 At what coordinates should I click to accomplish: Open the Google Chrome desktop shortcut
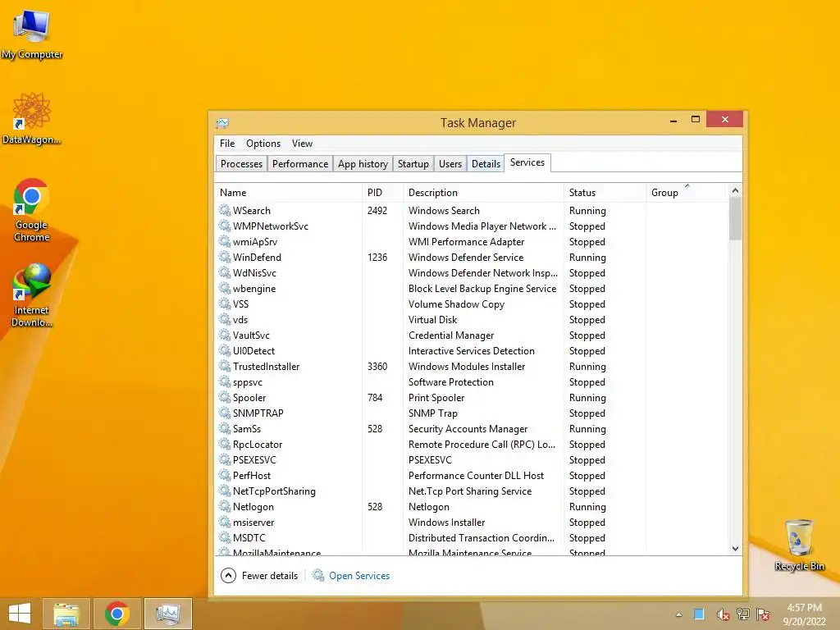click(x=32, y=210)
